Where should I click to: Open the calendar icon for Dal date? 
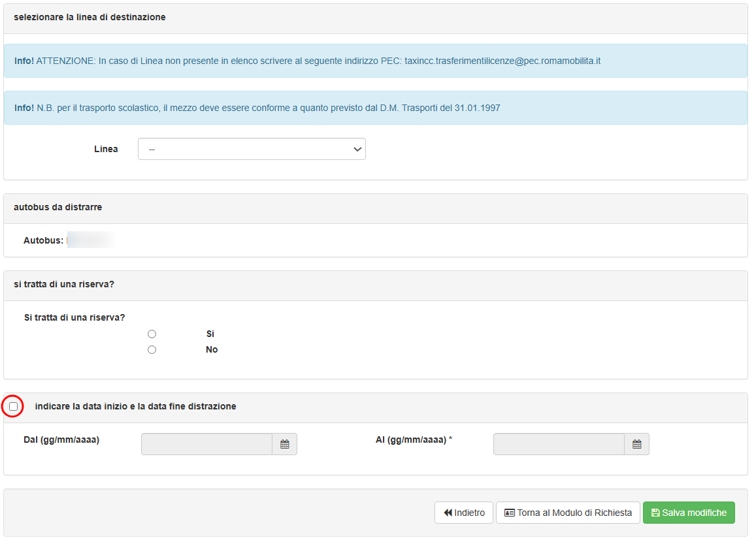[x=285, y=444]
